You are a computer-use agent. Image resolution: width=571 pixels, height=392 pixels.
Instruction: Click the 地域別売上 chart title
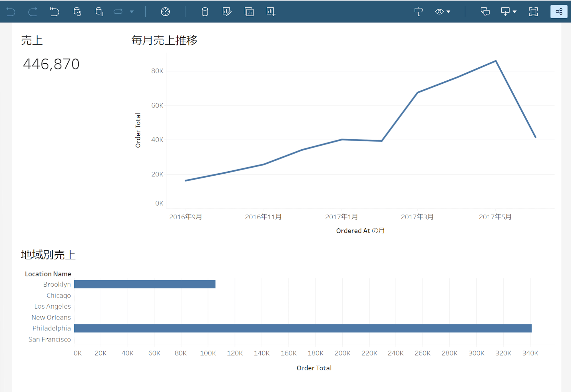pos(48,255)
